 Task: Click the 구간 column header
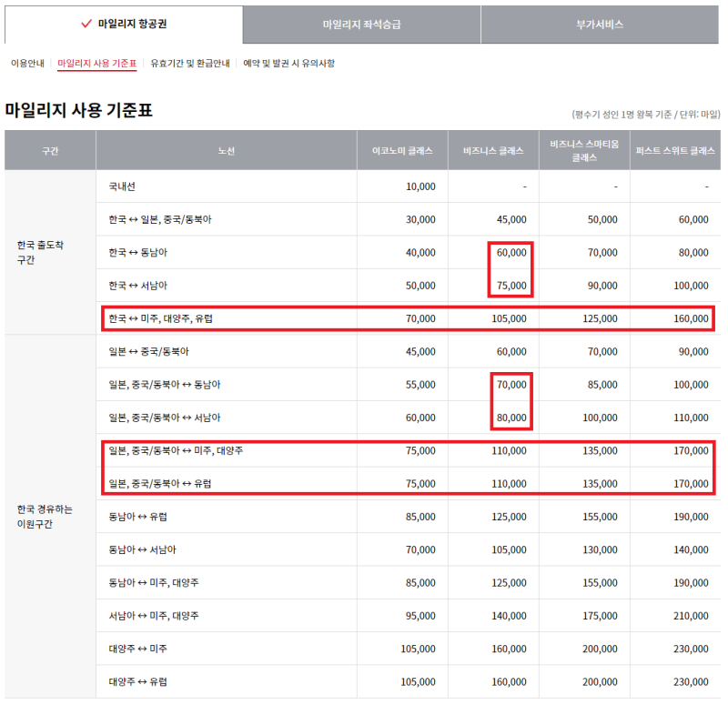point(50,150)
